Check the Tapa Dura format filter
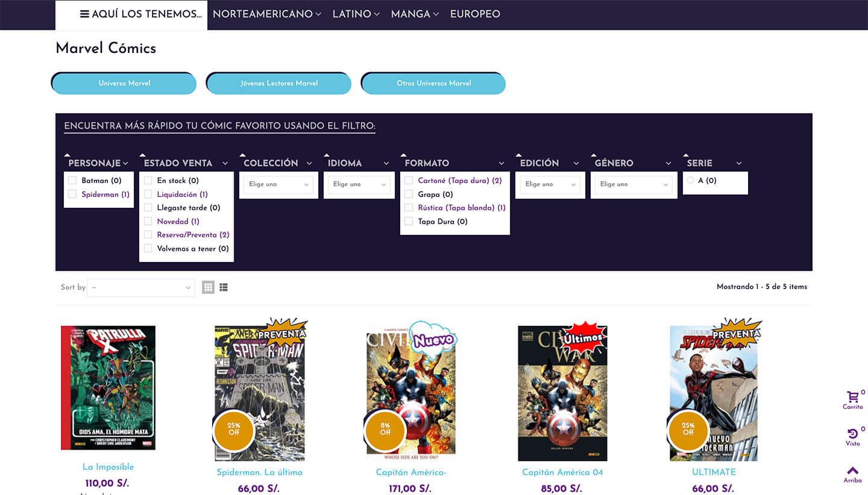 [409, 222]
